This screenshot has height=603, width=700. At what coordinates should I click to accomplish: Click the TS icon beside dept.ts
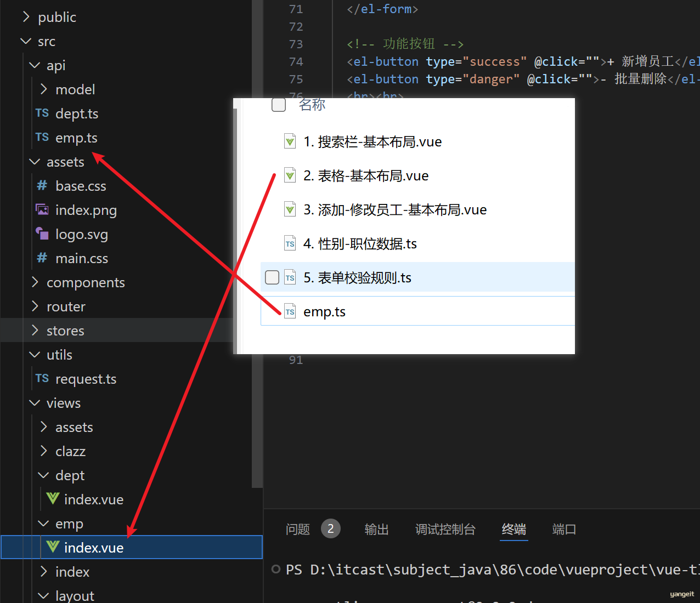coord(42,113)
